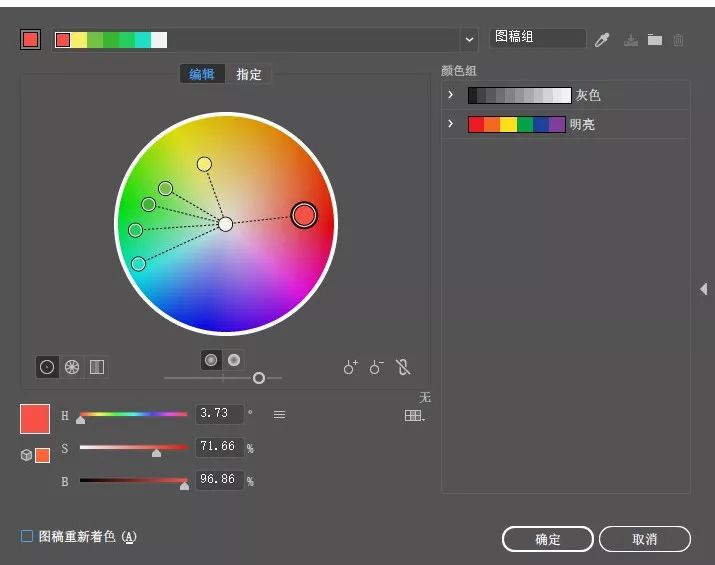Toggle brightness and hue on wheel
The width and height of the screenshot is (715, 565).
[x=234, y=360]
